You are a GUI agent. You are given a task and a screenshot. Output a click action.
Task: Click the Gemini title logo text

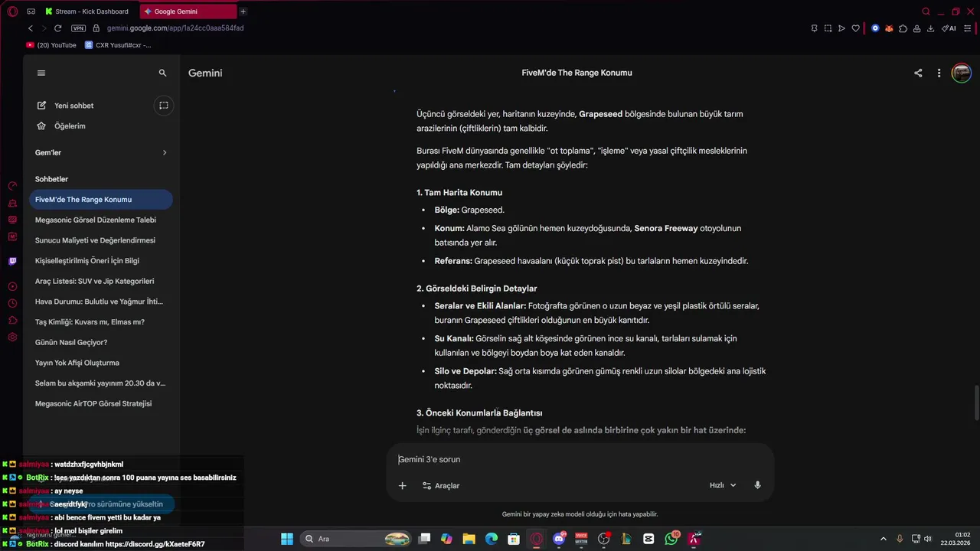(x=205, y=73)
